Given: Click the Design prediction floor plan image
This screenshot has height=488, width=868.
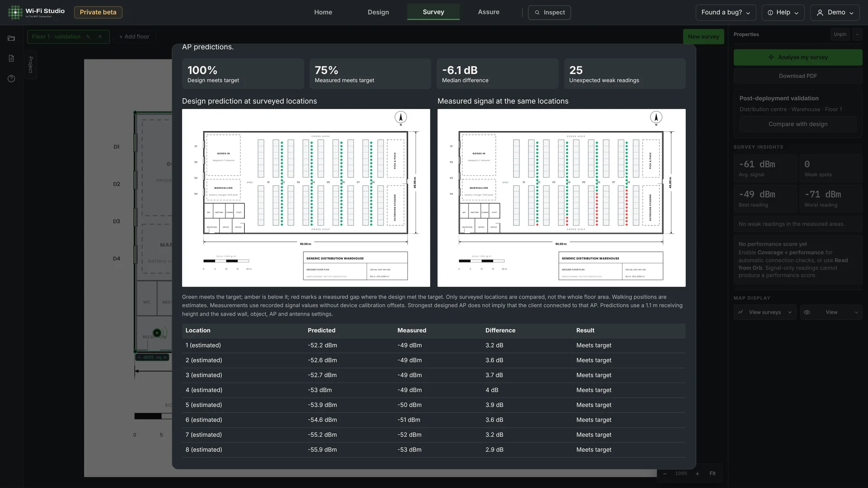Looking at the screenshot, I should pos(306,198).
